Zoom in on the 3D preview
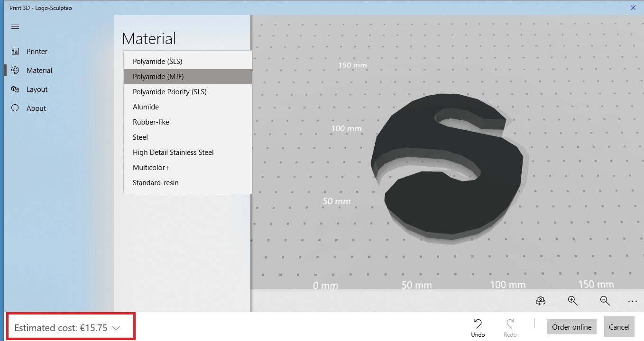 (x=572, y=301)
